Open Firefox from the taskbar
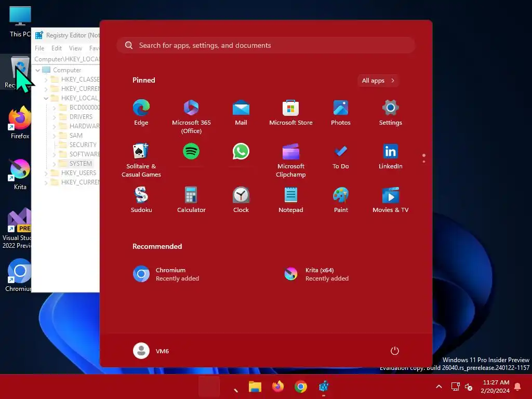 pyautogui.click(x=278, y=387)
